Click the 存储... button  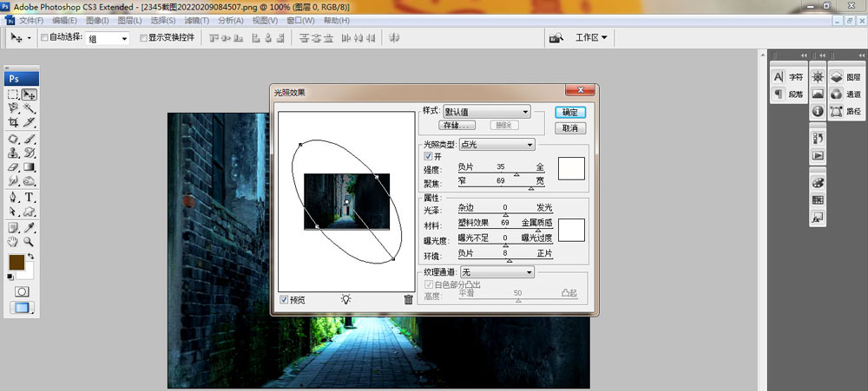coord(457,126)
